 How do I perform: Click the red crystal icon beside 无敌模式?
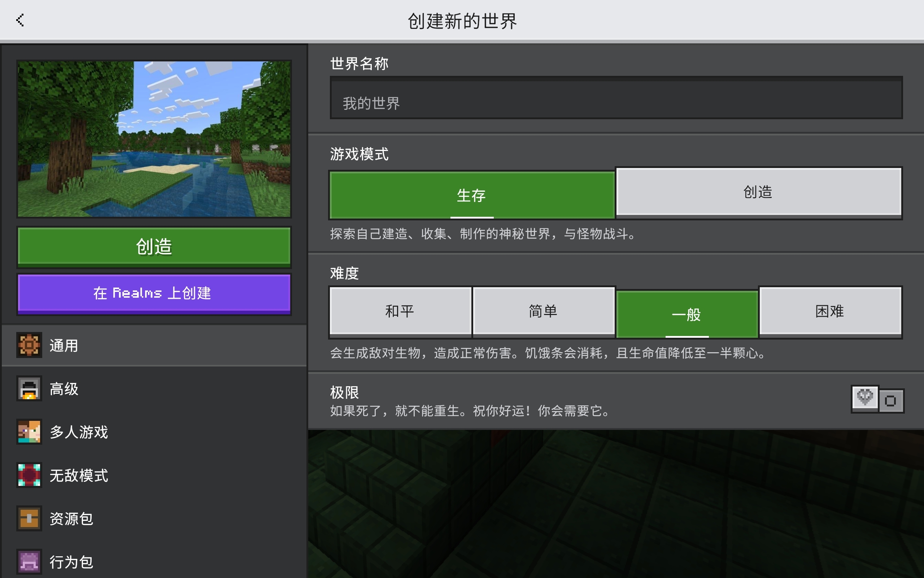[x=29, y=475]
